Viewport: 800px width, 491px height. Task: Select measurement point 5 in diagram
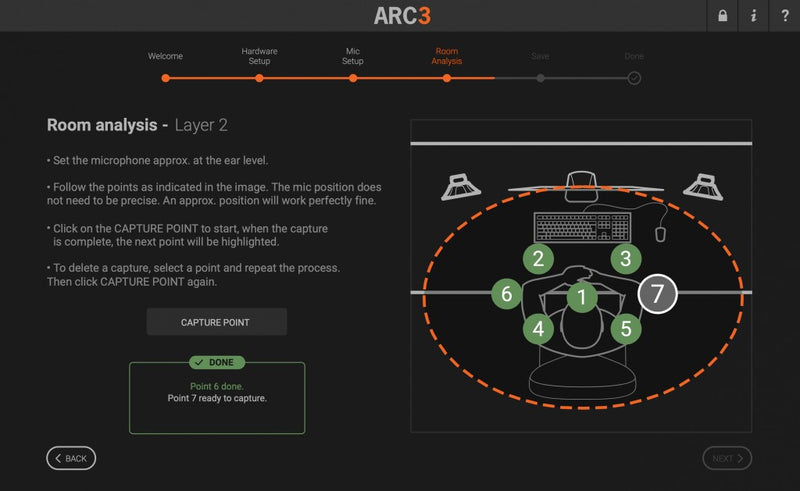pos(626,329)
